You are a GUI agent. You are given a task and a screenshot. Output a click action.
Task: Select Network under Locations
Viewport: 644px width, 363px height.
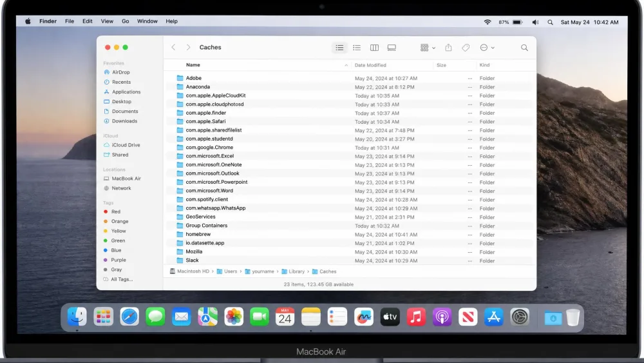[x=121, y=188]
